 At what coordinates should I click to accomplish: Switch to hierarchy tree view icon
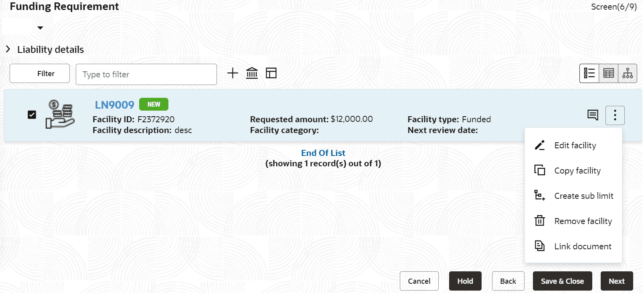pyautogui.click(x=628, y=73)
